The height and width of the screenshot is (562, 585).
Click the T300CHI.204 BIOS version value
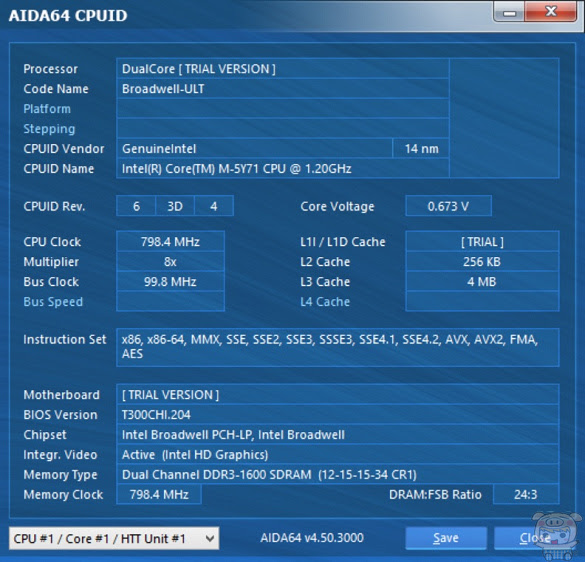(338, 415)
